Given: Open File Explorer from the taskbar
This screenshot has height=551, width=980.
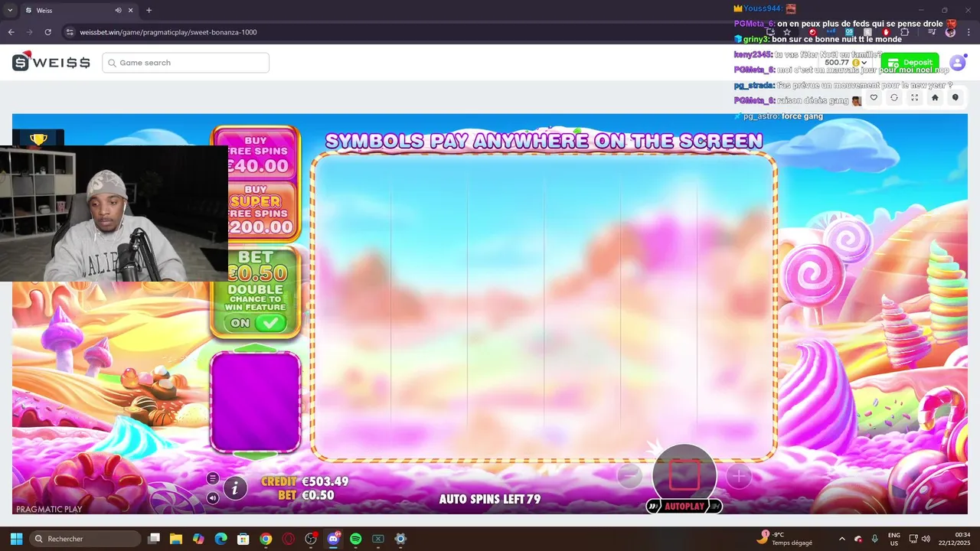Looking at the screenshot, I should [176, 539].
